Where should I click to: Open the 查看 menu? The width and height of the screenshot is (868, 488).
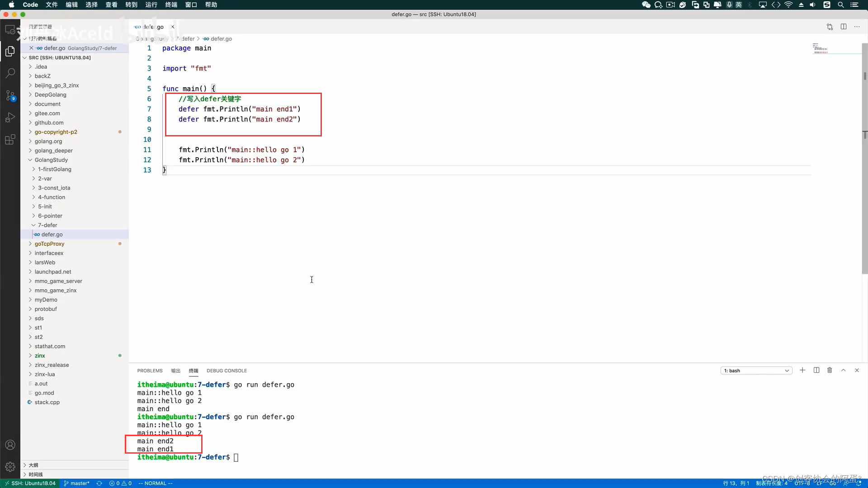[111, 5]
